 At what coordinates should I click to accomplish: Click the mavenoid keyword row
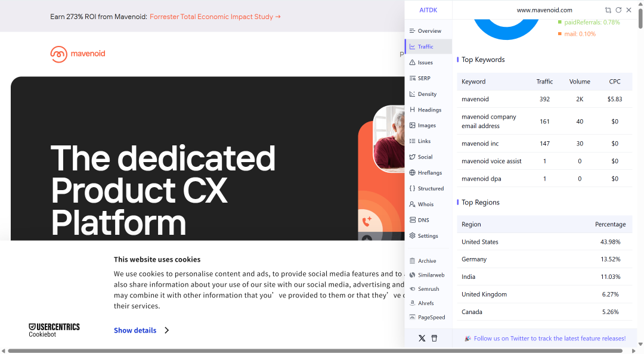point(544,99)
